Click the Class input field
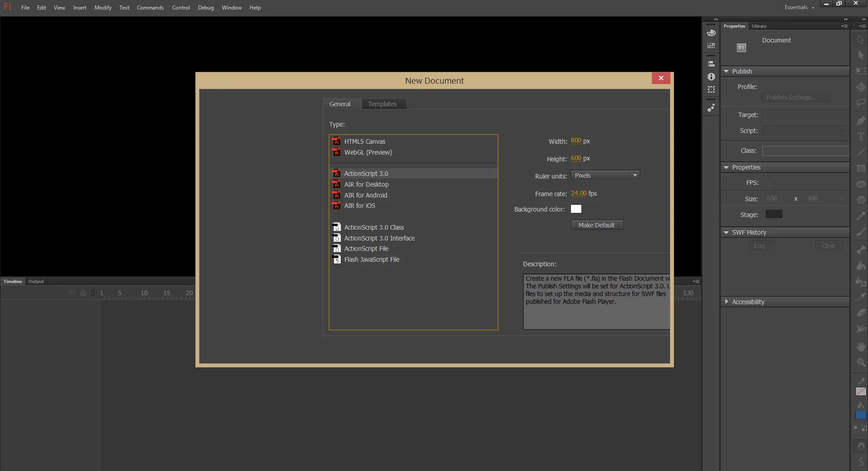The height and width of the screenshot is (471, 868). [806, 151]
